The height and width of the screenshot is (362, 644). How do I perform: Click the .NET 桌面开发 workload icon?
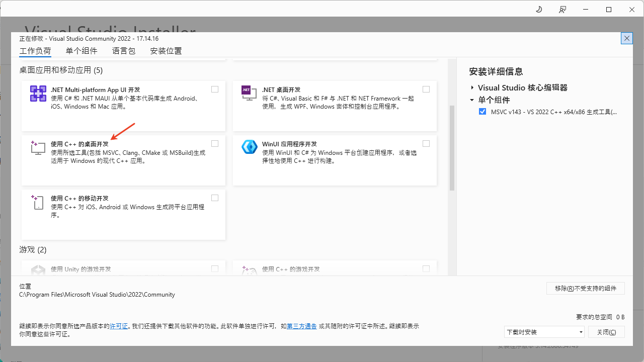(x=249, y=93)
